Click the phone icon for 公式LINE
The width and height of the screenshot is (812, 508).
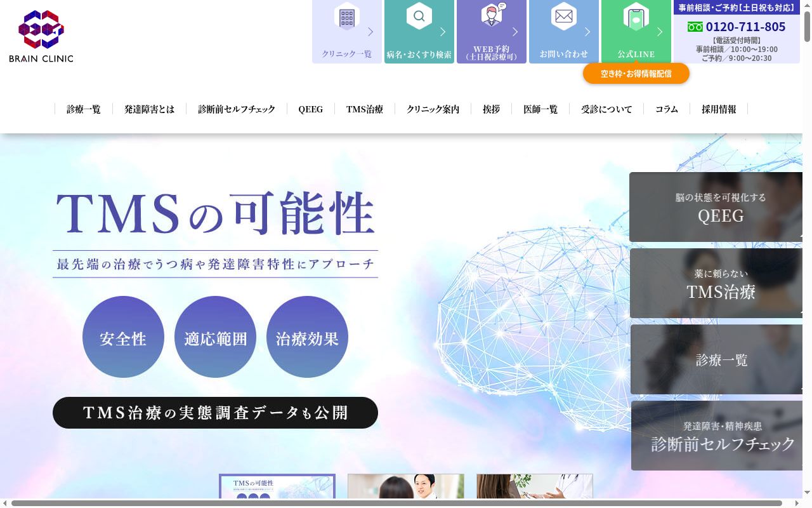pyautogui.click(x=636, y=17)
